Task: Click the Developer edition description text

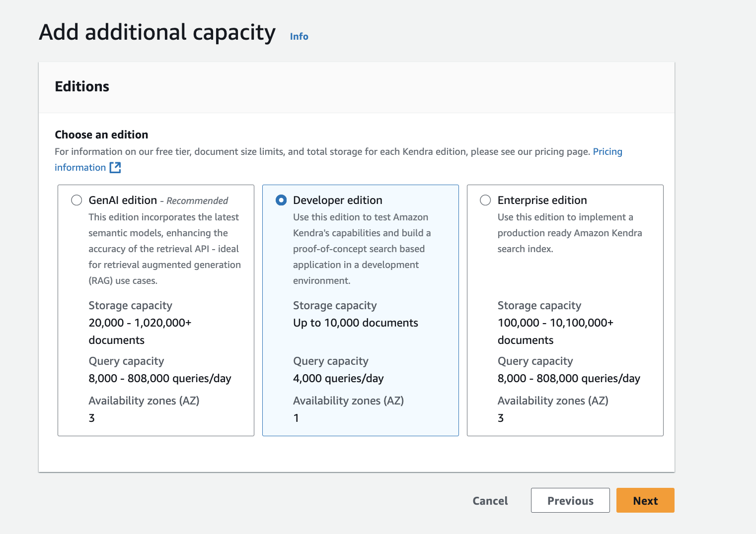Action: point(361,249)
